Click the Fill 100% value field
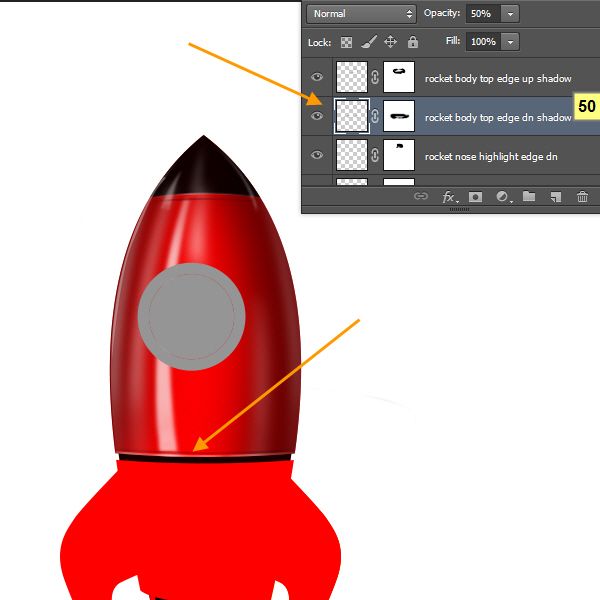The height and width of the screenshot is (600, 600). 483,42
